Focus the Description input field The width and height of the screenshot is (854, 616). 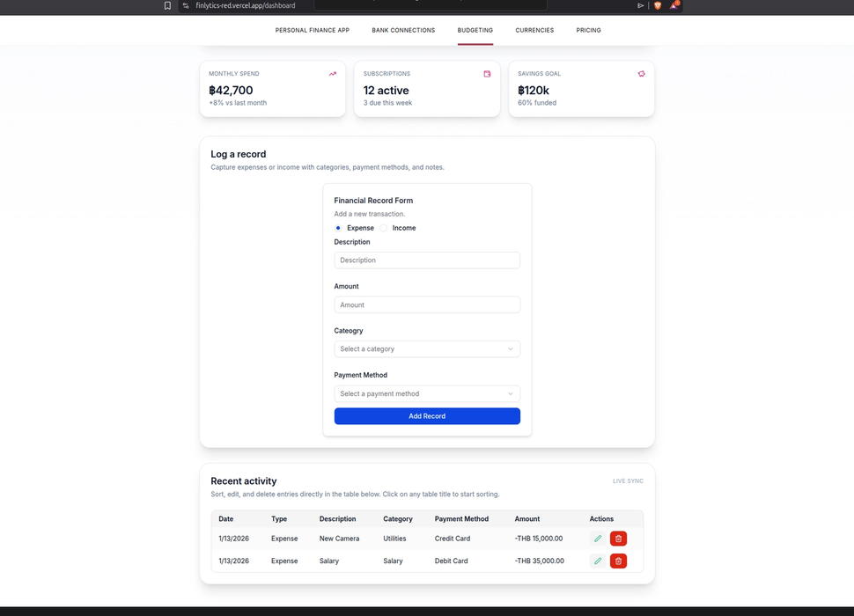point(427,260)
